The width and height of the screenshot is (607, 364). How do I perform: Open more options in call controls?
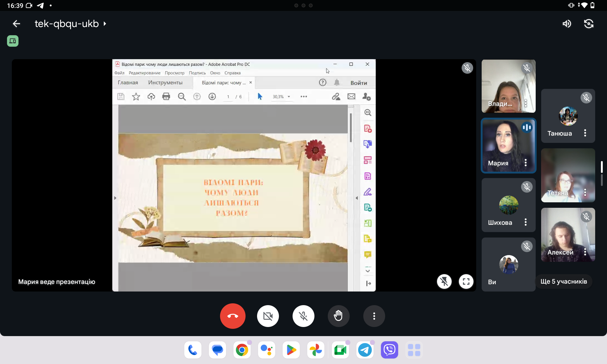[x=374, y=316]
